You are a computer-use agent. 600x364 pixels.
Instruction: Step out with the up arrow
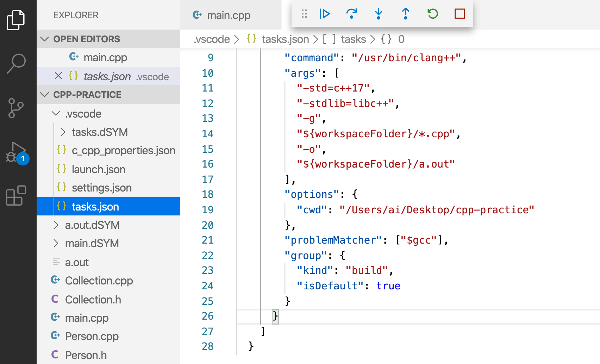tap(406, 14)
